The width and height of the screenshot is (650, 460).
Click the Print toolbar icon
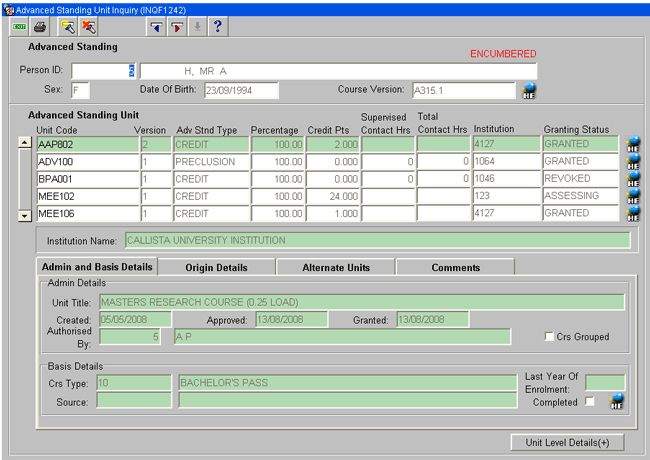click(x=40, y=26)
